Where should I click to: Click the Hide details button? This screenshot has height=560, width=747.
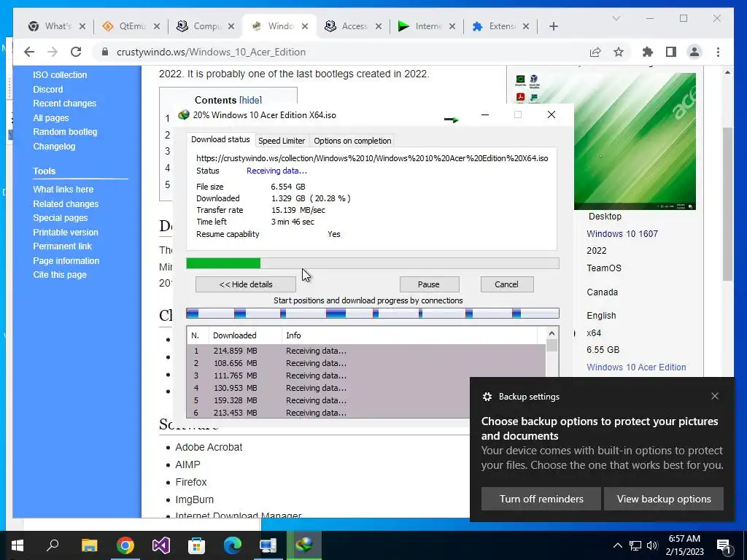pyautogui.click(x=246, y=284)
